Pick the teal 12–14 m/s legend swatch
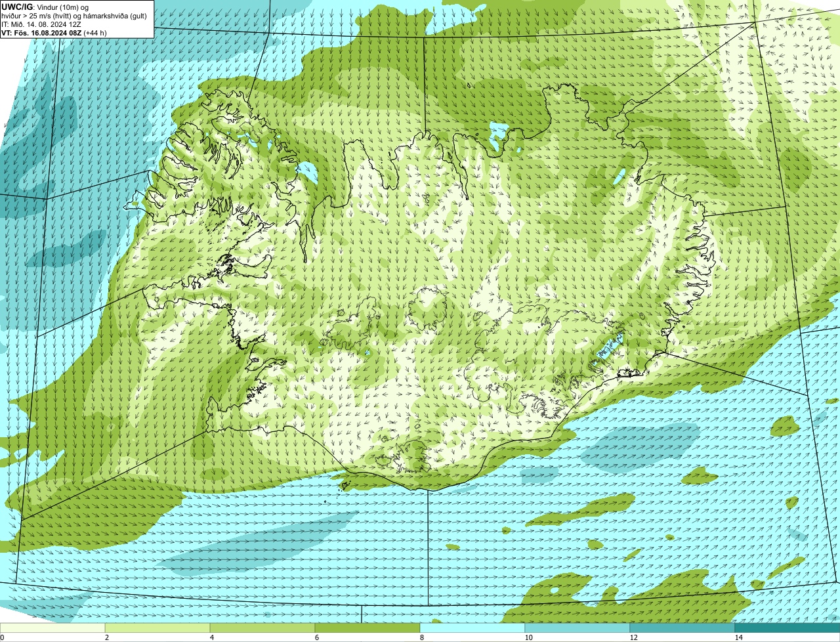The width and height of the screenshot is (840, 642). (682, 628)
